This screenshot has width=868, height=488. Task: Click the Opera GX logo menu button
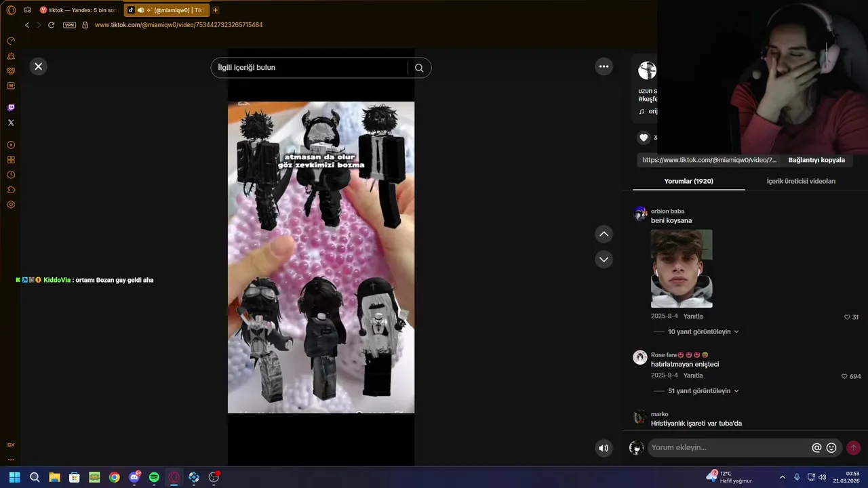11,10
